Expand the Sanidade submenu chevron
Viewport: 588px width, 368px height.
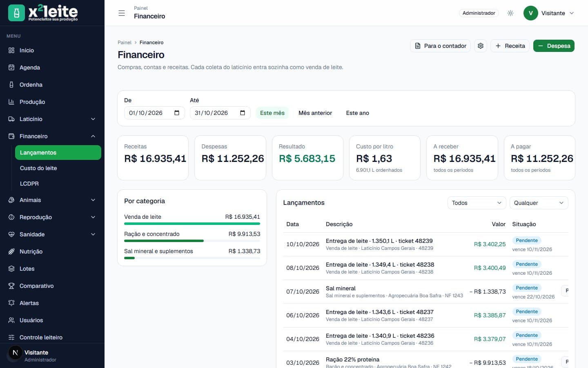pos(93,234)
